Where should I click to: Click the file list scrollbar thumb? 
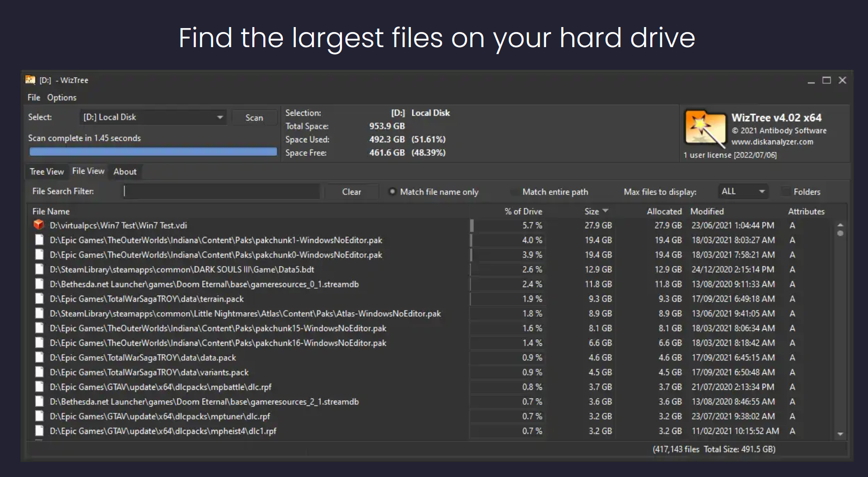(x=840, y=233)
